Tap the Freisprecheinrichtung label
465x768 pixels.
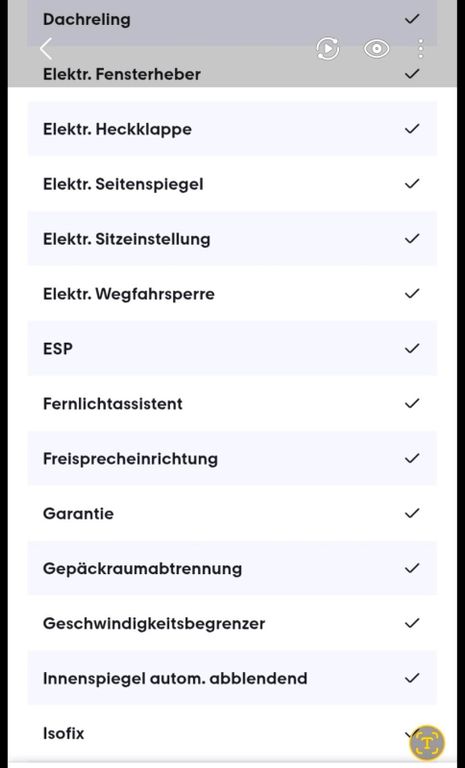pos(130,459)
